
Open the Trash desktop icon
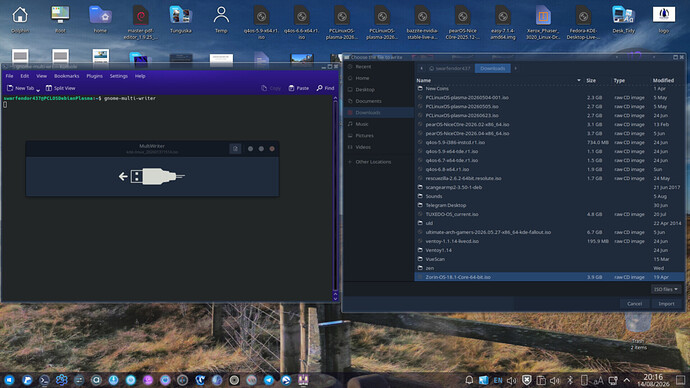click(x=638, y=330)
